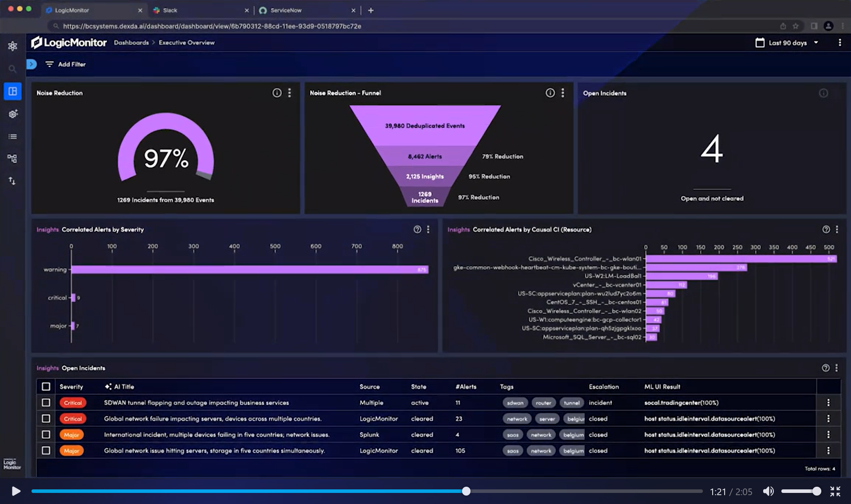Expand the blue side panel arrow toggle
The width and height of the screenshot is (851, 504).
tap(31, 64)
